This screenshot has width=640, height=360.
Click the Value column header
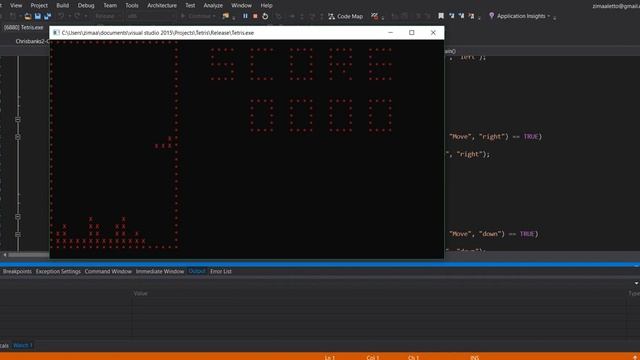pos(140,293)
